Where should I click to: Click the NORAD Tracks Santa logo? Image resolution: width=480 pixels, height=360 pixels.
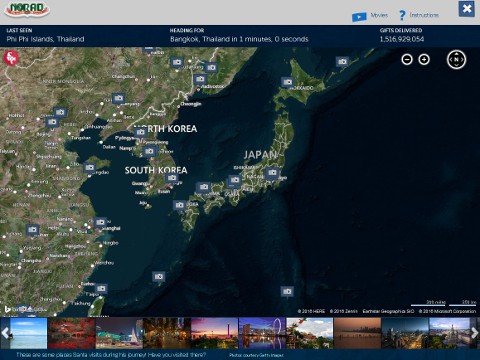[x=27, y=10]
